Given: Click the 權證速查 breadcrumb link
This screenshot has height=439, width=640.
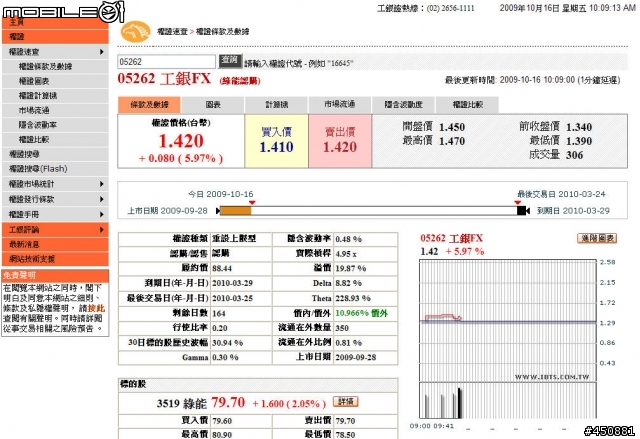Looking at the screenshot, I should [x=172, y=31].
